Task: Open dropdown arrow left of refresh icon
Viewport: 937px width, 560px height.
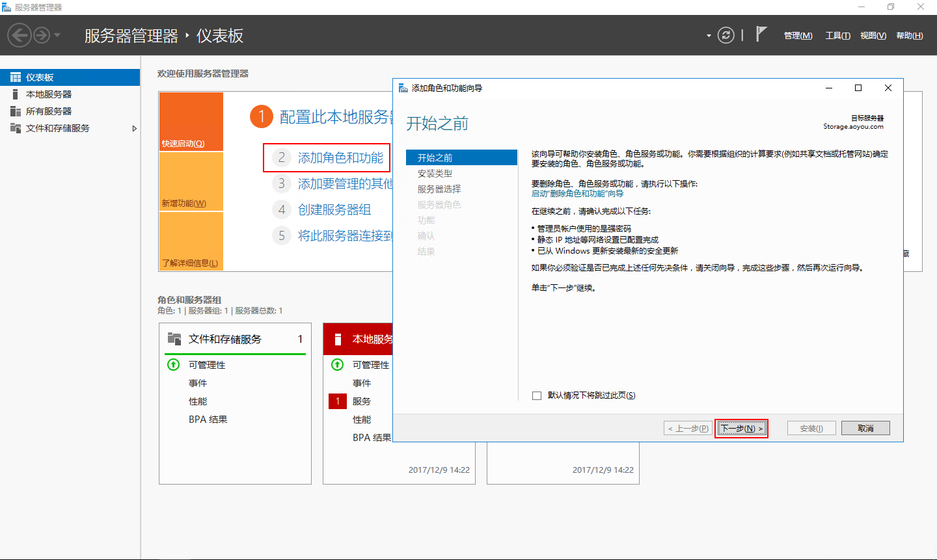Action: tap(709, 36)
